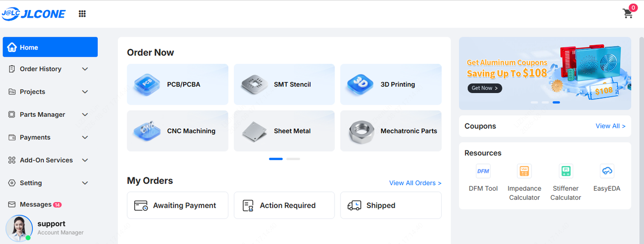Select the active third banner indicator
This screenshot has height=244, width=644.
(556, 102)
